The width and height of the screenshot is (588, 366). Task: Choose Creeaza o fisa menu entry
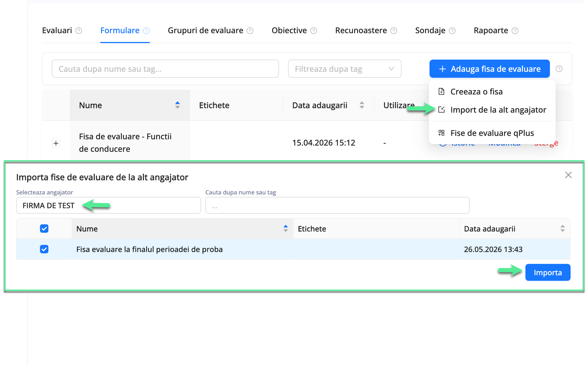click(492, 91)
